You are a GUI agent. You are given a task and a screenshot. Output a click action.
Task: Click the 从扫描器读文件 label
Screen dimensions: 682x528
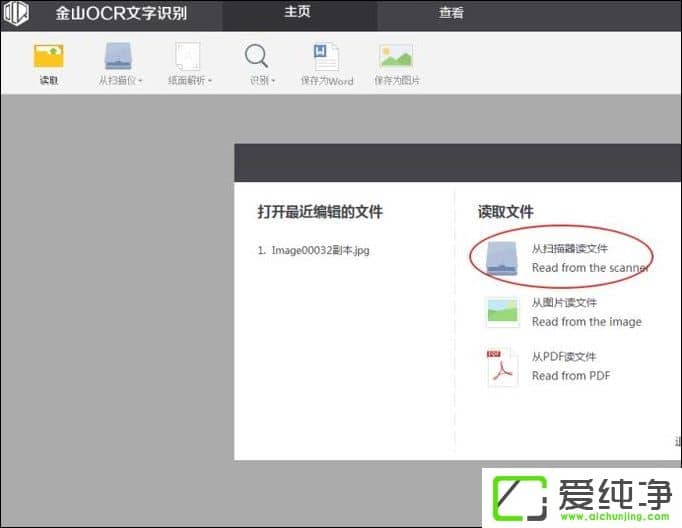[x=569, y=249]
